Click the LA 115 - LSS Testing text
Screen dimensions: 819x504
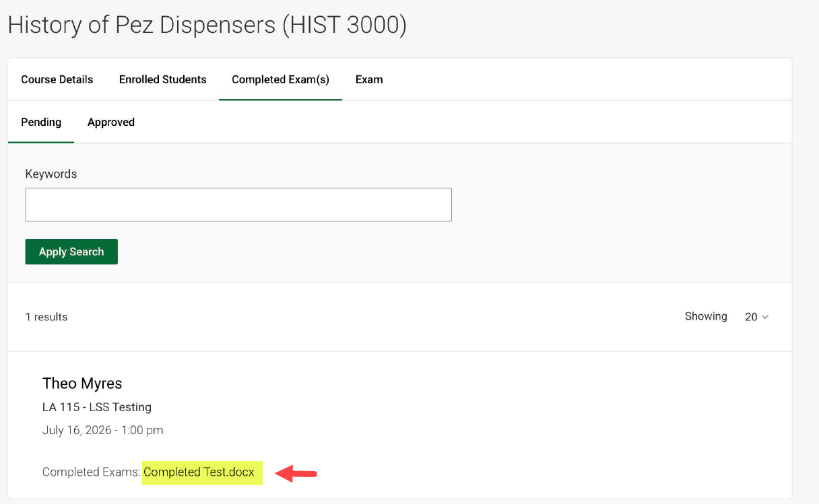[x=97, y=407]
